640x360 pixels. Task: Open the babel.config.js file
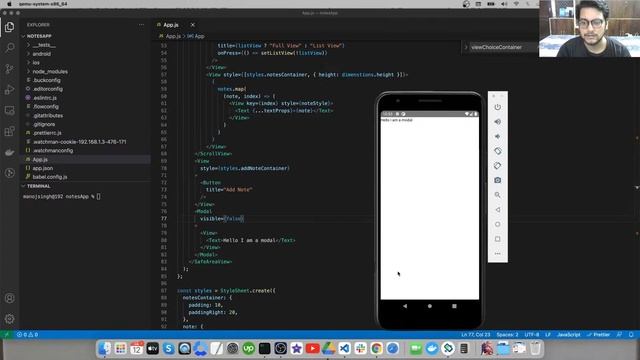point(50,177)
